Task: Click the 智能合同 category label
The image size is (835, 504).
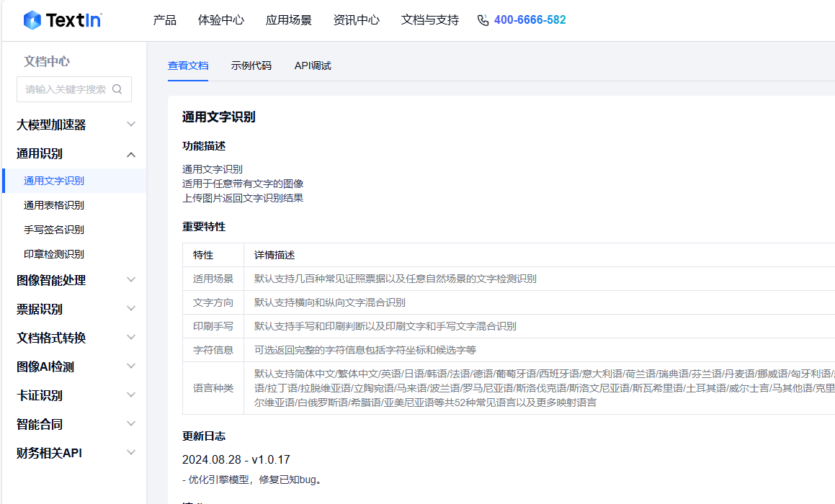Action: coord(40,423)
